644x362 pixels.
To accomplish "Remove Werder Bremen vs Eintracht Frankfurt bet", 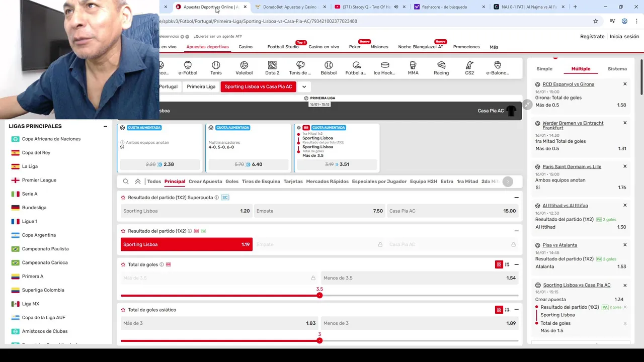I will click(x=625, y=123).
